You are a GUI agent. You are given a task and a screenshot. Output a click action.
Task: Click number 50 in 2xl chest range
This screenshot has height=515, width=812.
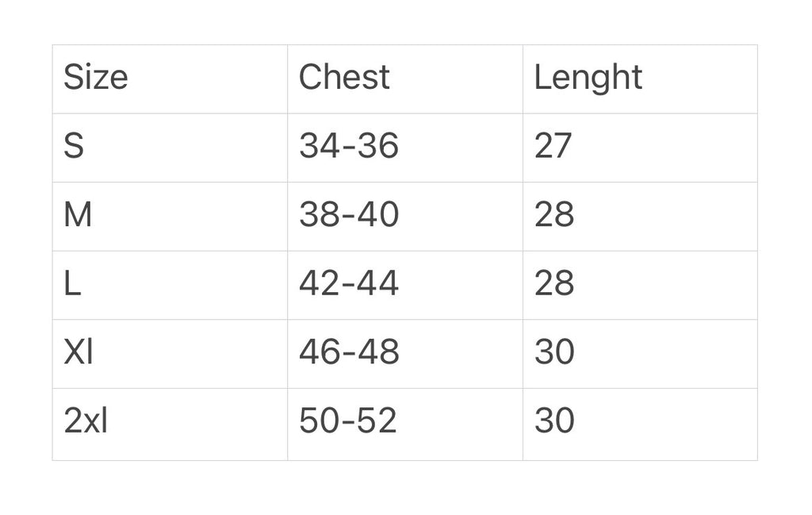[318, 421]
